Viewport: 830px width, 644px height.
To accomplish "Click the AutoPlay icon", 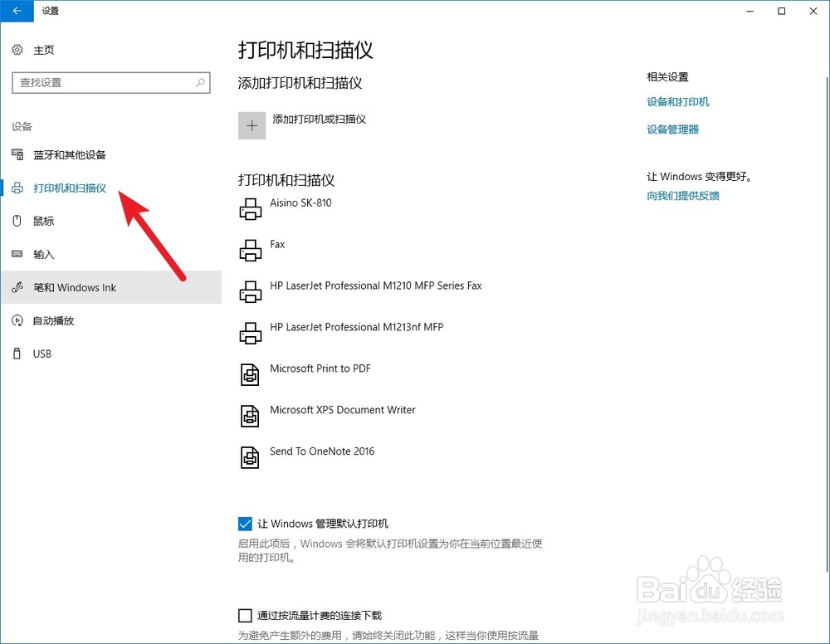I will (x=17, y=320).
